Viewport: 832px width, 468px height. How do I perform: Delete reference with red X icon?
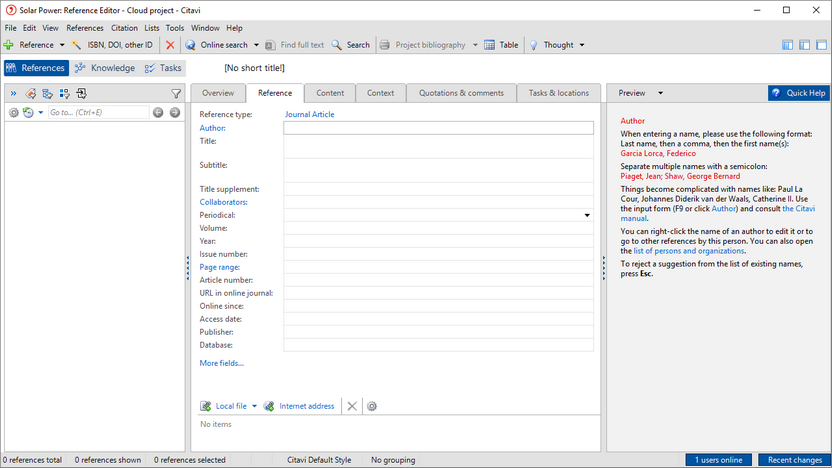click(x=170, y=45)
